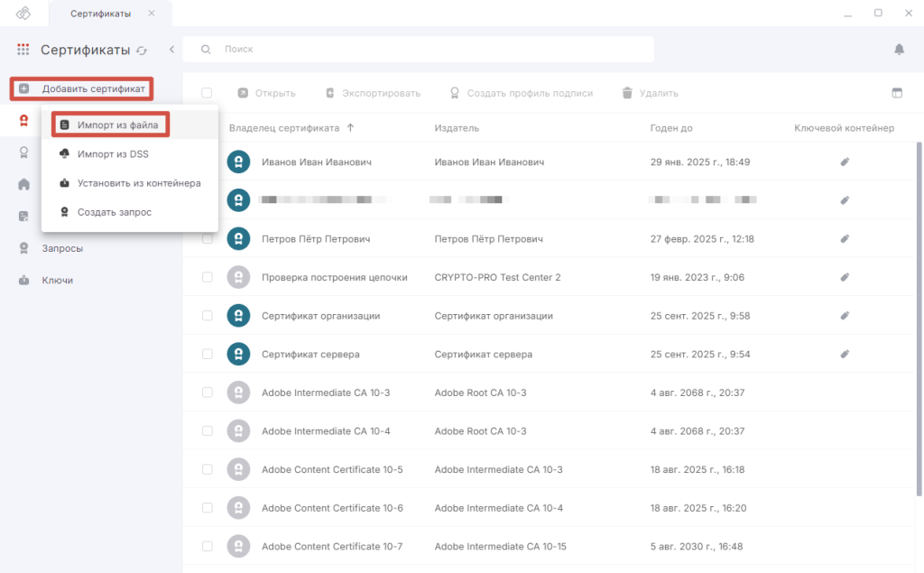Image resolution: width=924 pixels, height=573 pixels.
Task: Click key container pencil icon for Иванов Иван Иванович
Action: pos(845,162)
